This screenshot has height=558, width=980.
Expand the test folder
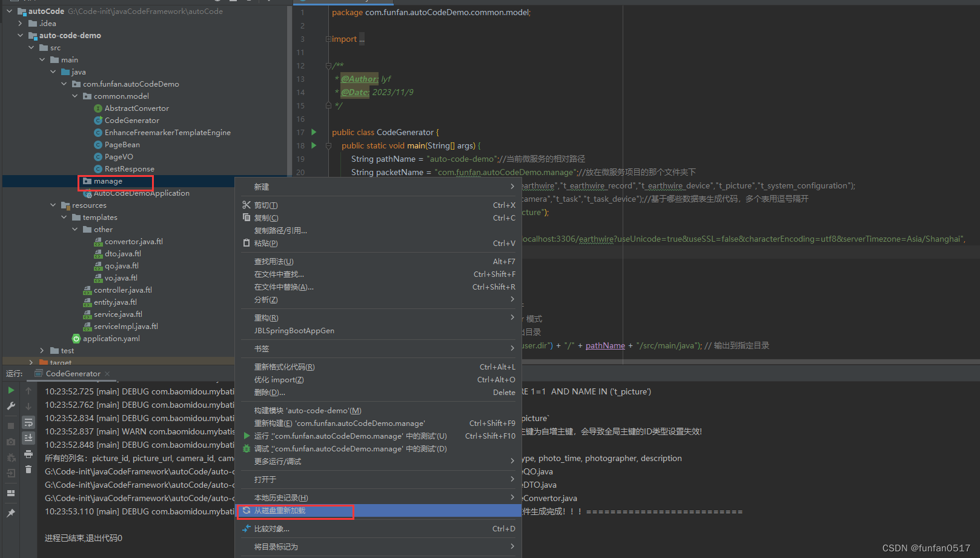[x=42, y=351]
